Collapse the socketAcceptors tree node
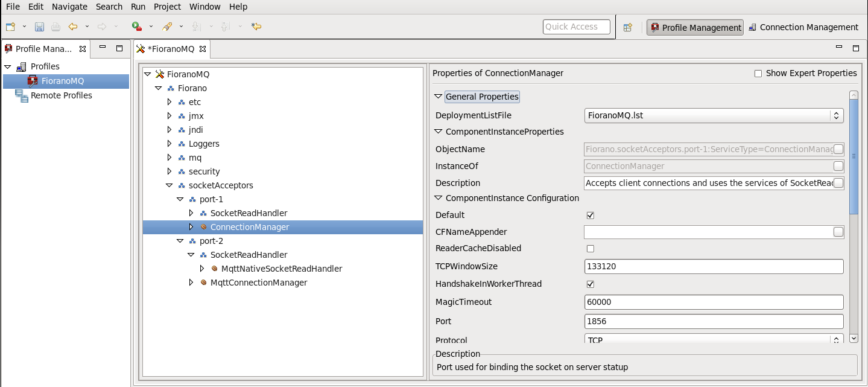 click(x=169, y=185)
